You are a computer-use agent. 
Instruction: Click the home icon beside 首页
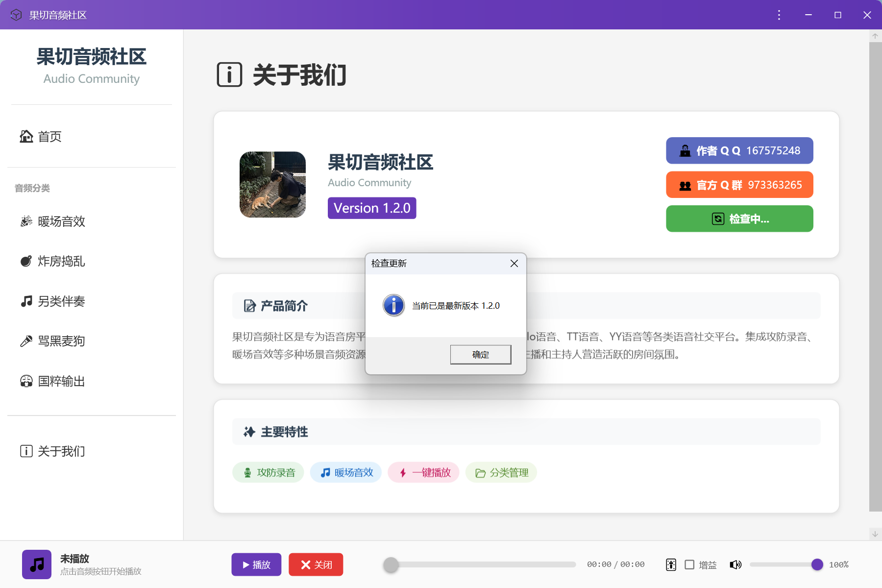(26, 137)
